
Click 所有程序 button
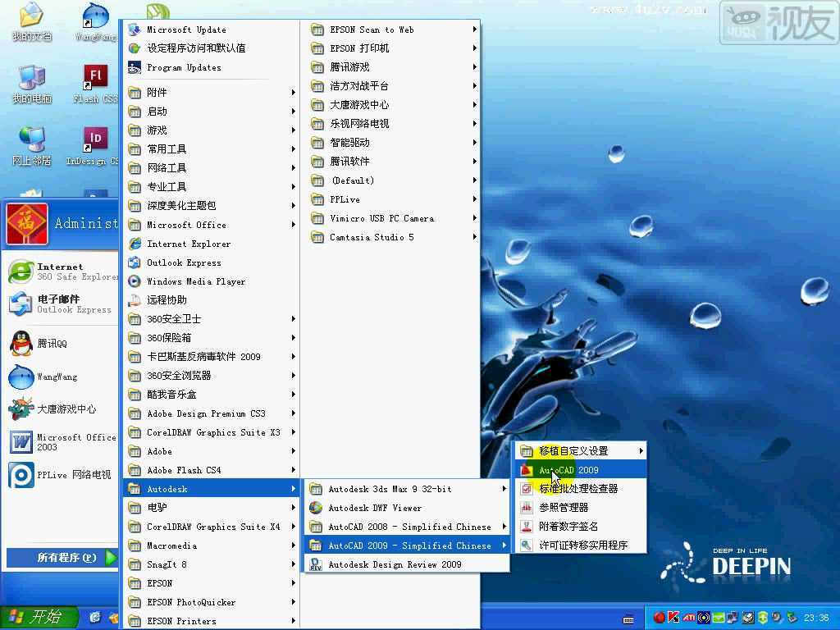62,557
